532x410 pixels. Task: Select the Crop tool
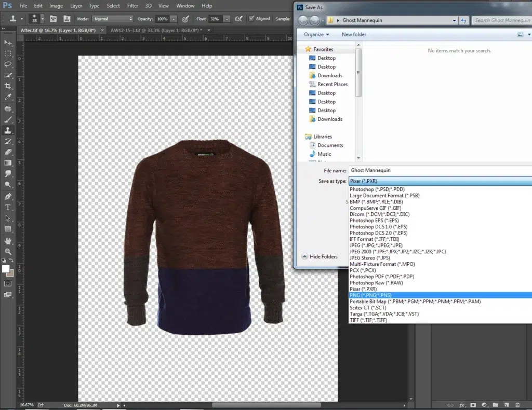point(8,86)
